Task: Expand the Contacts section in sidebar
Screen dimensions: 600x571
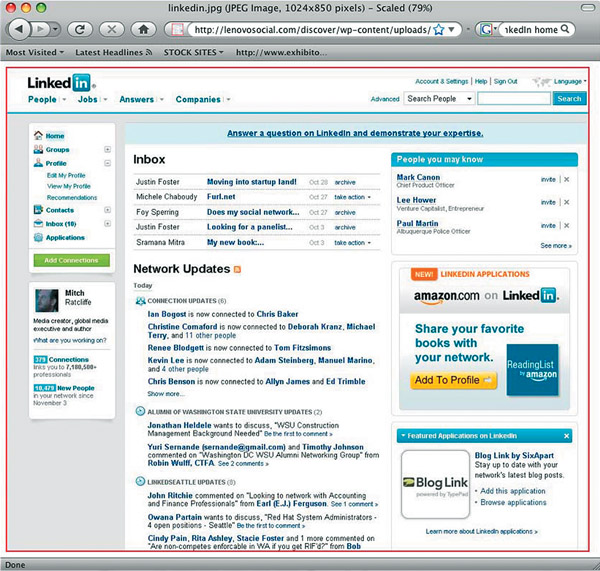Action: [108, 210]
